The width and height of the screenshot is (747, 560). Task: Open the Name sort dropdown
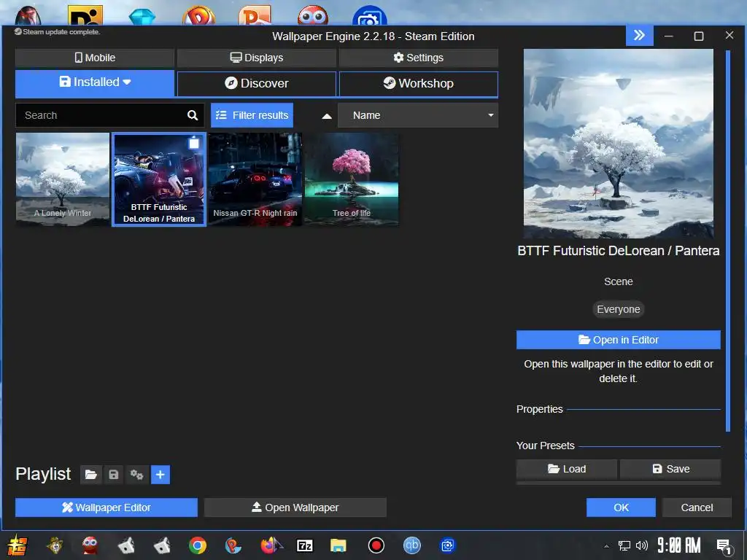coord(418,115)
